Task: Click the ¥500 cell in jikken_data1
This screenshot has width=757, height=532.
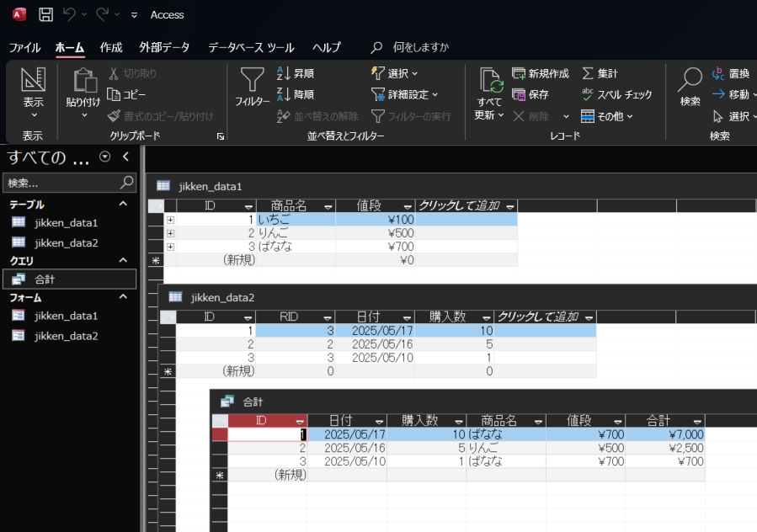Action: [x=375, y=233]
